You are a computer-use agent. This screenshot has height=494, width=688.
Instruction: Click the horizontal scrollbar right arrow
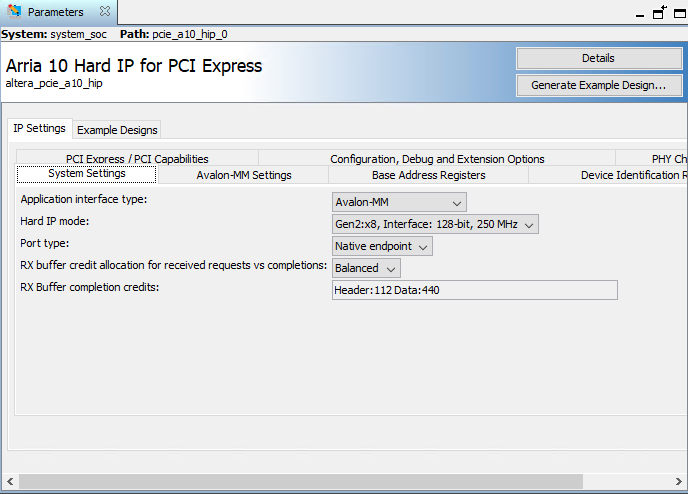[x=678, y=482]
